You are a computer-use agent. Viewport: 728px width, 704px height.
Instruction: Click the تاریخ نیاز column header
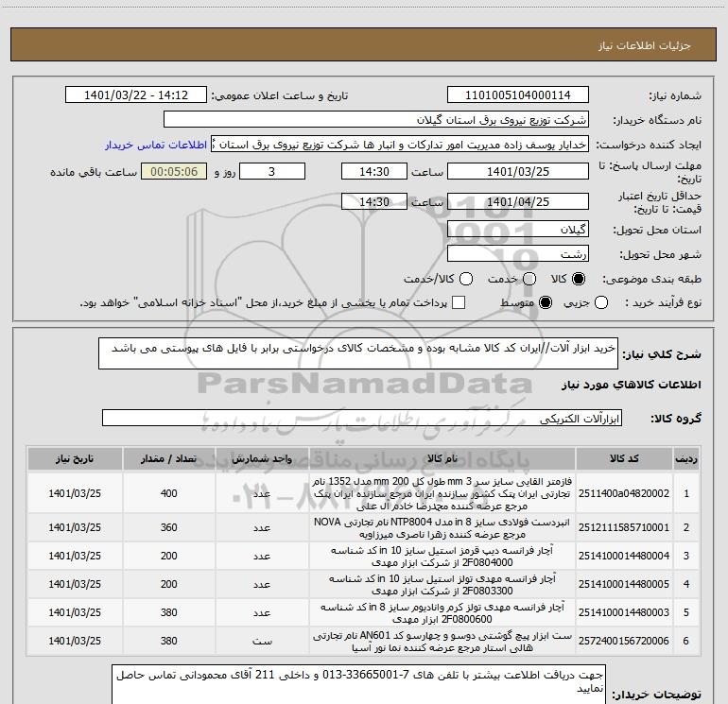point(75,459)
